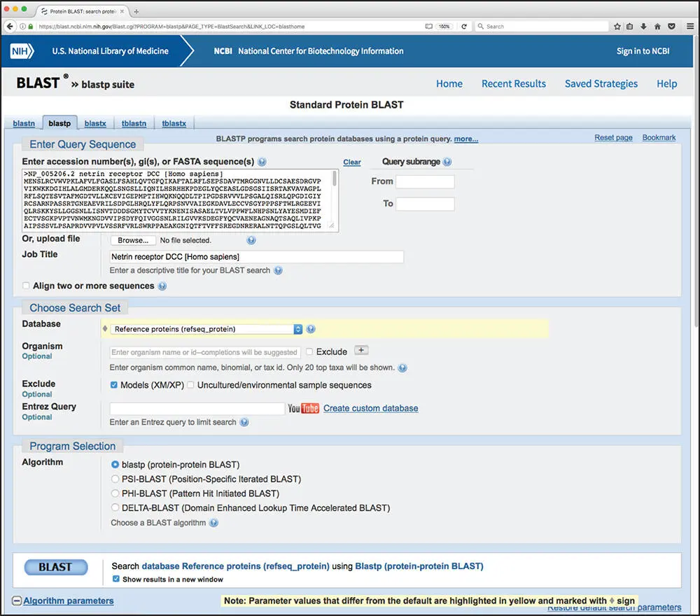Go to BLAST Home in top navigation
The image size is (700, 616).
449,84
